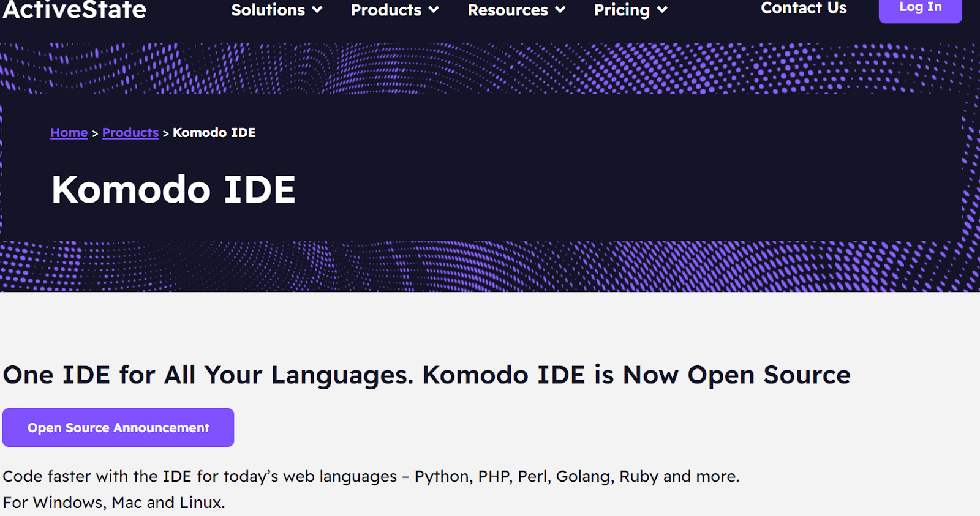980x516 pixels.
Task: Click 'For Windows, Mac and Linux.' text
Action: [114, 503]
